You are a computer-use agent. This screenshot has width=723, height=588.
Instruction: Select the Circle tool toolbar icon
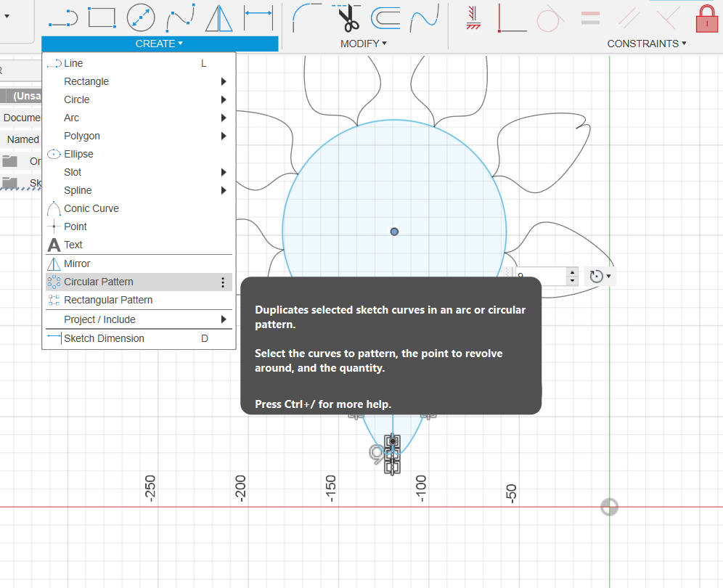(141, 18)
